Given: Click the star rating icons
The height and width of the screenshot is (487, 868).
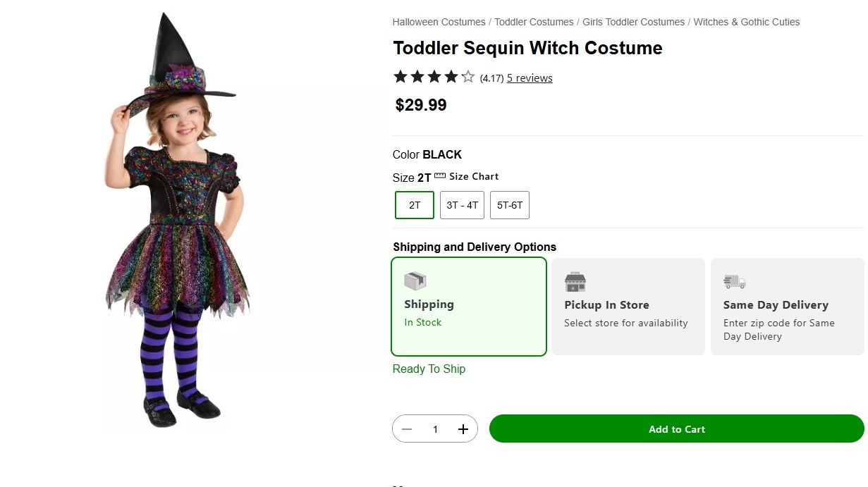Looking at the screenshot, I should pos(434,77).
